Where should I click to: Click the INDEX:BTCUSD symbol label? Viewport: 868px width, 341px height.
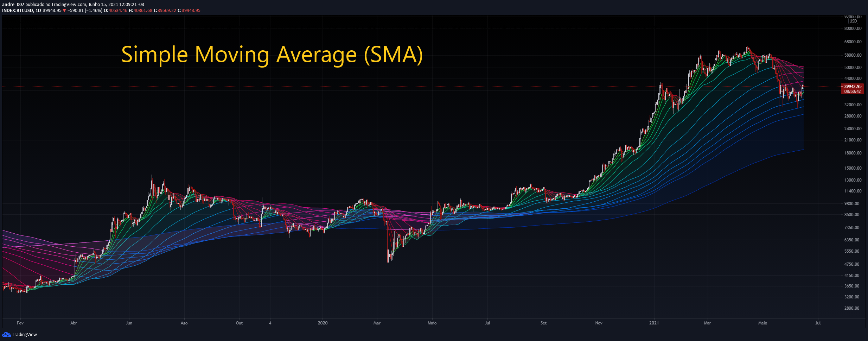[x=18, y=11]
